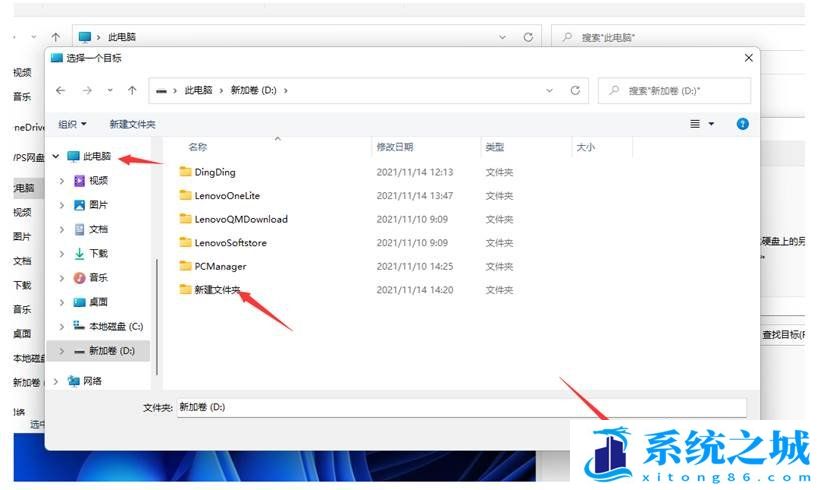Open the help question mark icon

(x=742, y=124)
